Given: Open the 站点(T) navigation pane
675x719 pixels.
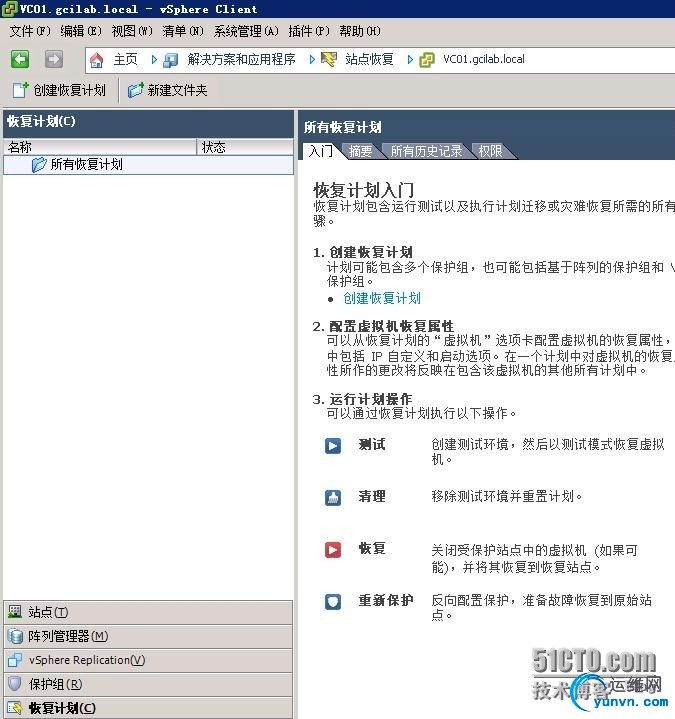Looking at the screenshot, I should [x=148, y=612].
